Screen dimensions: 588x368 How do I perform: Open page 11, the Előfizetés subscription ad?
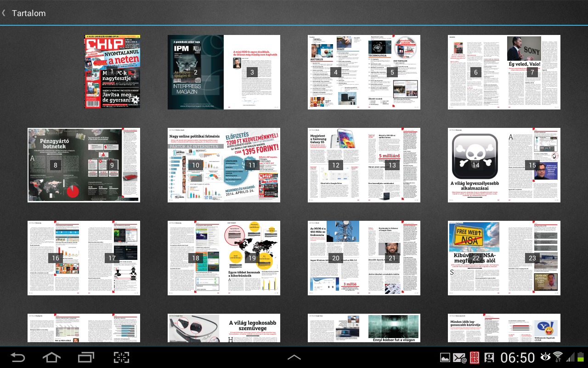(252, 165)
